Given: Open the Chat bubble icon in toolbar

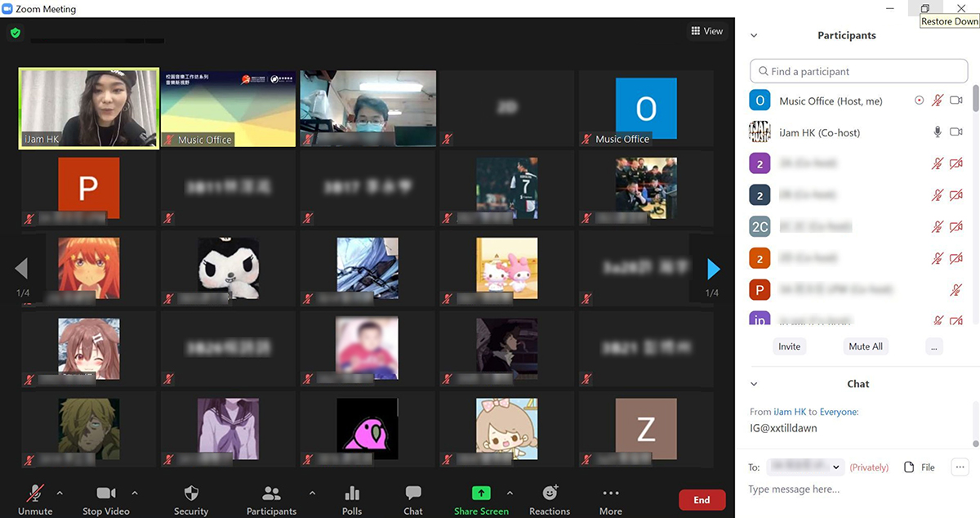Looking at the screenshot, I should point(413,493).
